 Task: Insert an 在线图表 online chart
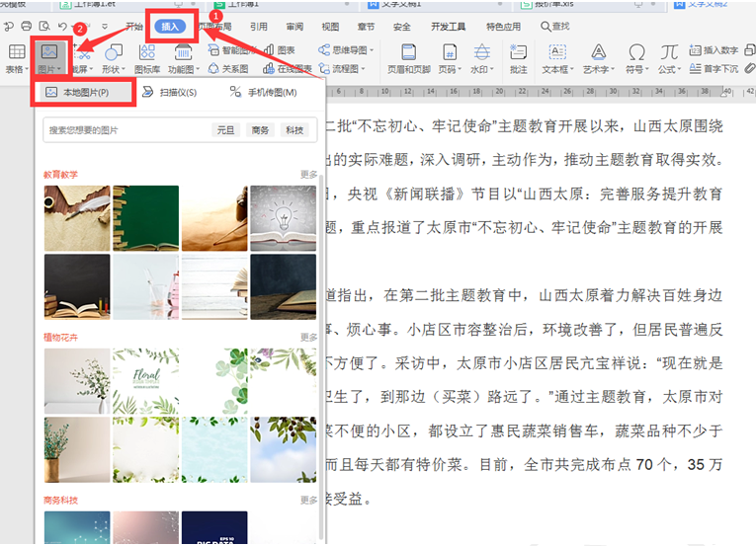(x=288, y=69)
